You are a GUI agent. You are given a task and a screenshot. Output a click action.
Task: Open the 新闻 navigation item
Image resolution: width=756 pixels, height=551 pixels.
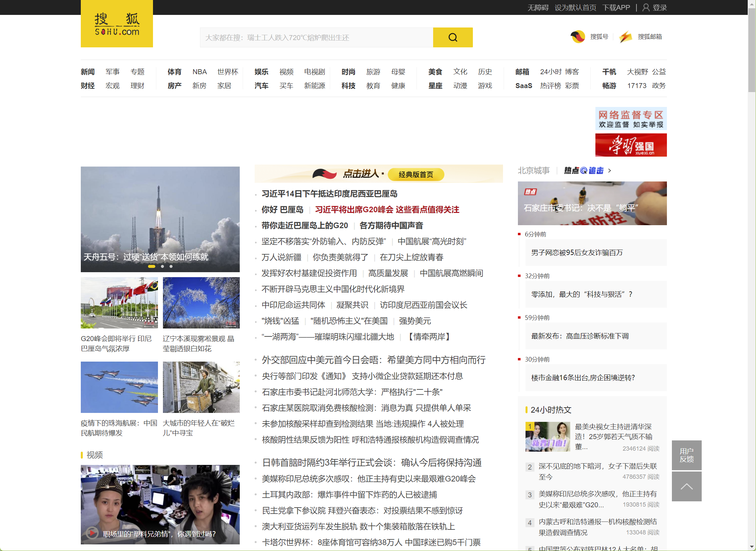88,72
